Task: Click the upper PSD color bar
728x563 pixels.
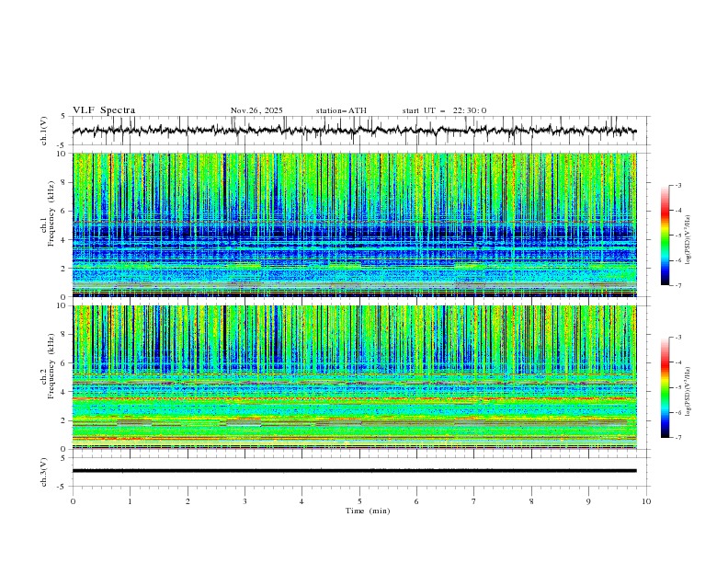Action: 665,236
